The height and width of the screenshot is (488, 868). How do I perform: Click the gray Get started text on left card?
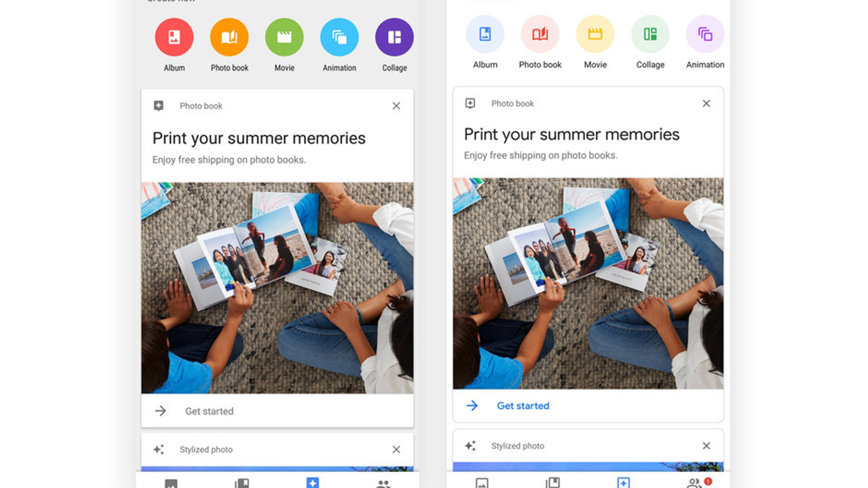[209, 411]
